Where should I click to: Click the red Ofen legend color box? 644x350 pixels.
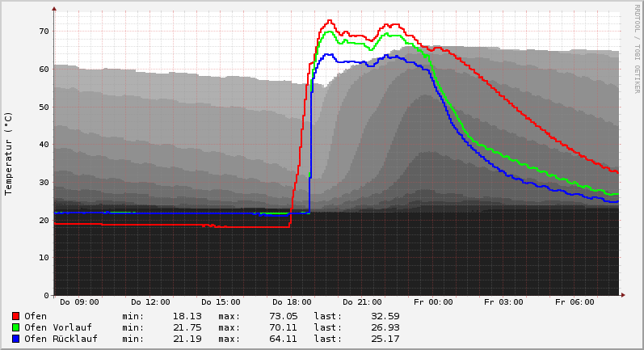(15, 316)
